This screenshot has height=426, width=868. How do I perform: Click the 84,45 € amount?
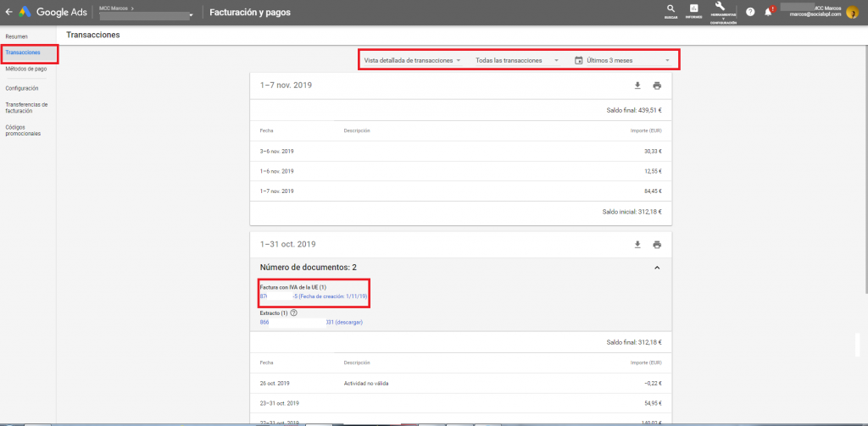point(651,191)
